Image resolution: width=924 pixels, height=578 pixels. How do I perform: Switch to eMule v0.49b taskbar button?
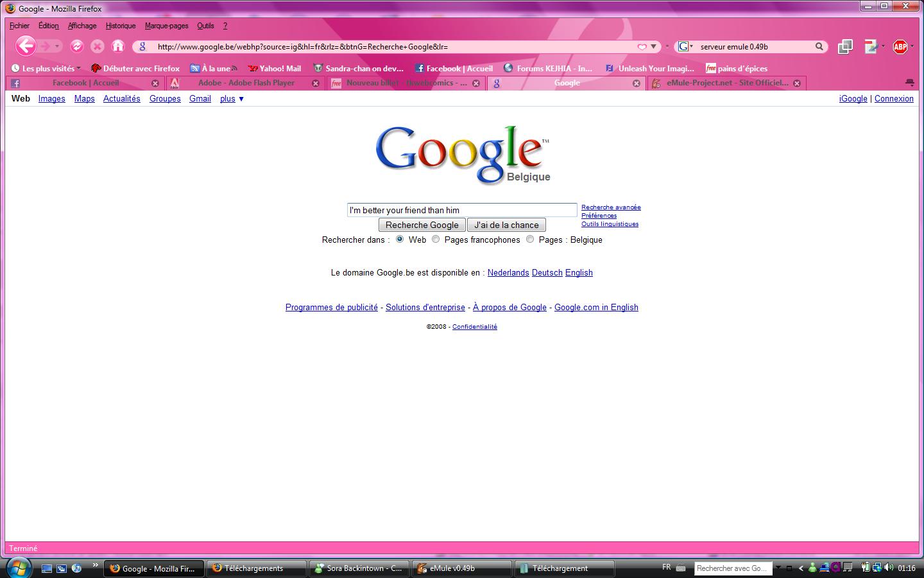point(461,568)
